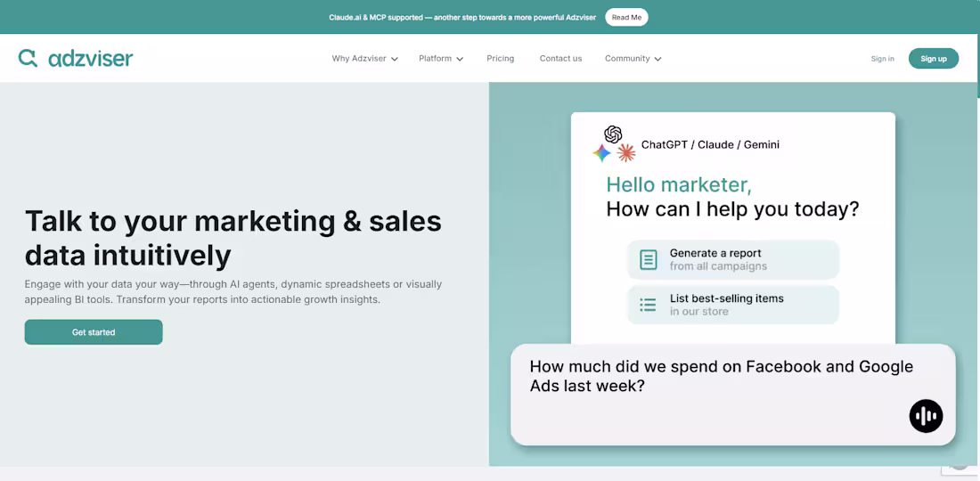Click the from all campaigns subtitle
Screen dimensions: 980x481
coord(718,266)
